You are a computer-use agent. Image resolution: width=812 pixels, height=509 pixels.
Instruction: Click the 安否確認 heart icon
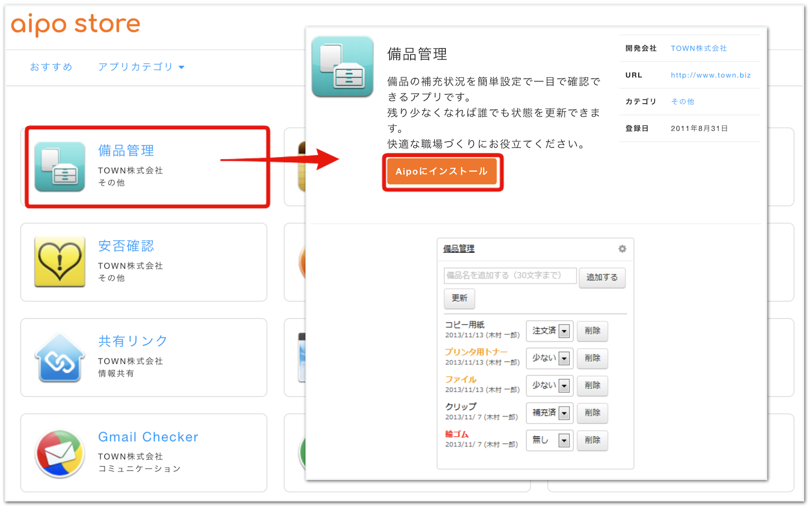coord(60,262)
